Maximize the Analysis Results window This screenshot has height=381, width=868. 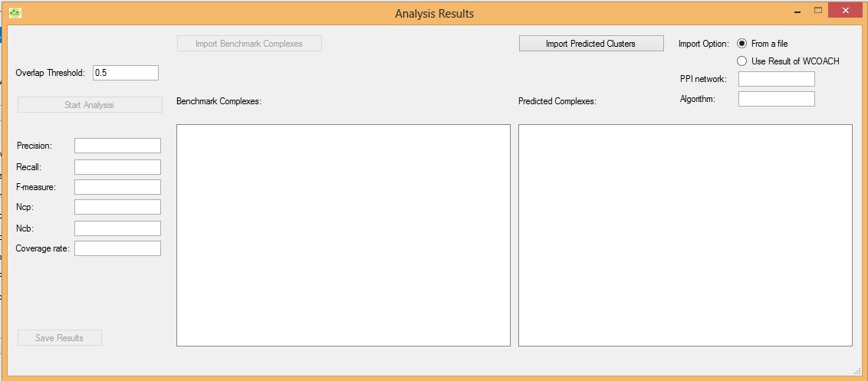(x=817, y=11)
